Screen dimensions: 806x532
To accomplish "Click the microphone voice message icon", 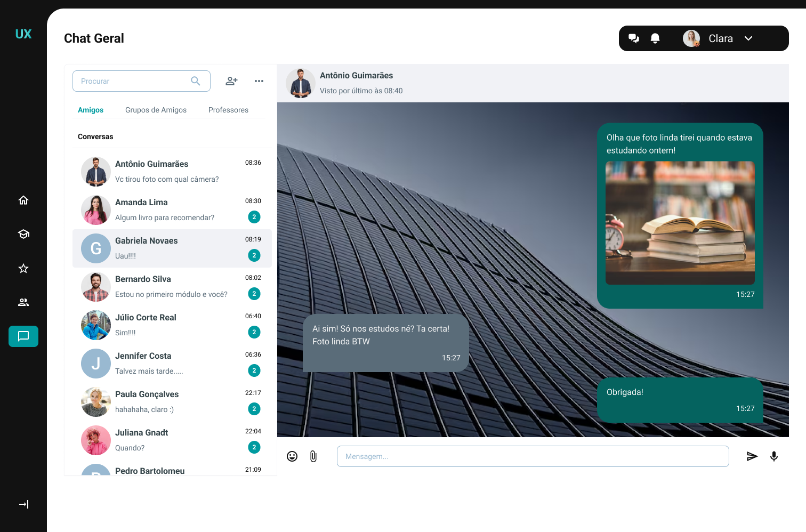I will (774, 456).
